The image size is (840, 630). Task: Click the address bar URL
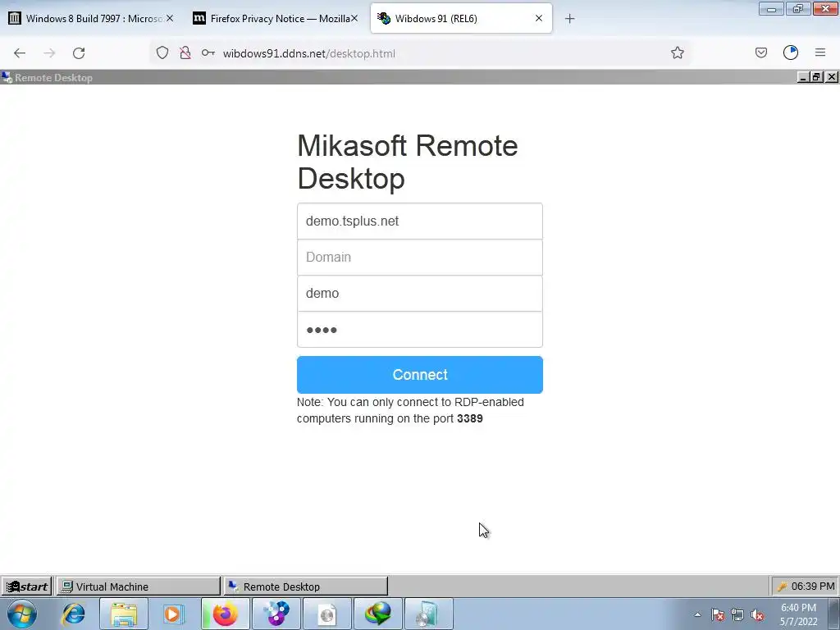[309, 53]
